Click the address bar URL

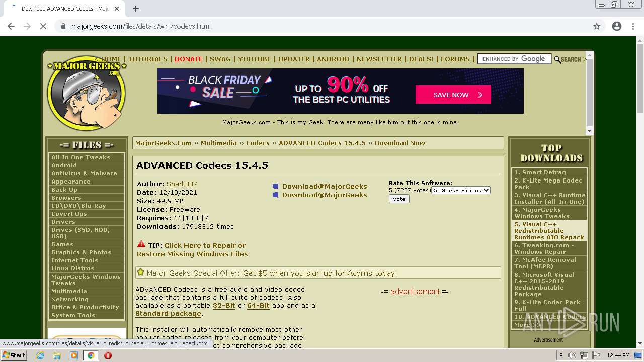coord(141,26)
